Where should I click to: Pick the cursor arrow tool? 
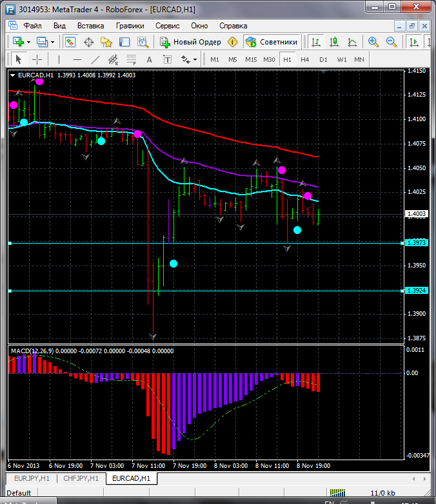click(18, 59)
